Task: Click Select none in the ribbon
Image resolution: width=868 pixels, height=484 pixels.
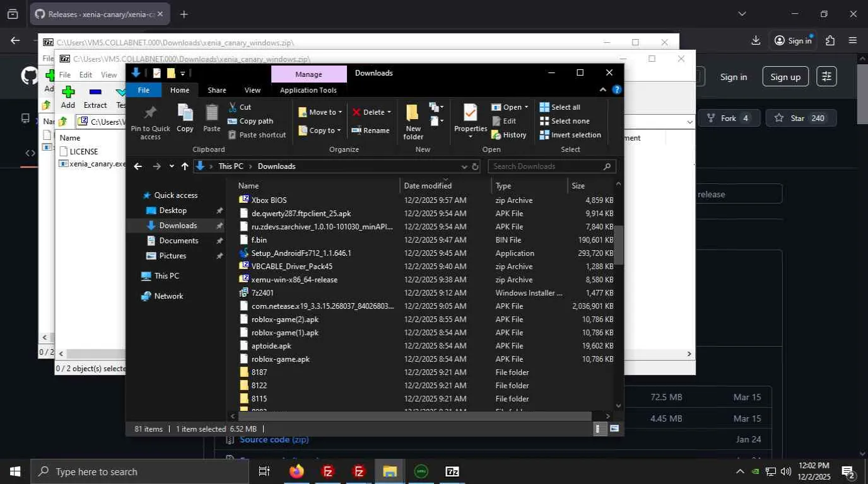Action: 565,121
